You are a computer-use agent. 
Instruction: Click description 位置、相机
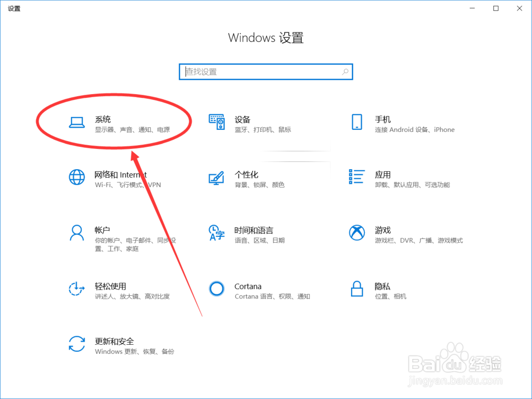[x=390, y=296]
